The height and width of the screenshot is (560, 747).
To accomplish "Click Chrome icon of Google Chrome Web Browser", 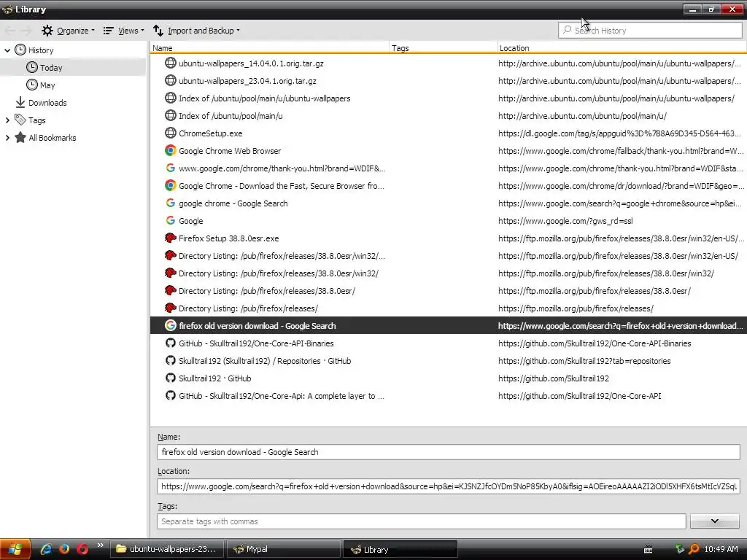I will [170, 150].
